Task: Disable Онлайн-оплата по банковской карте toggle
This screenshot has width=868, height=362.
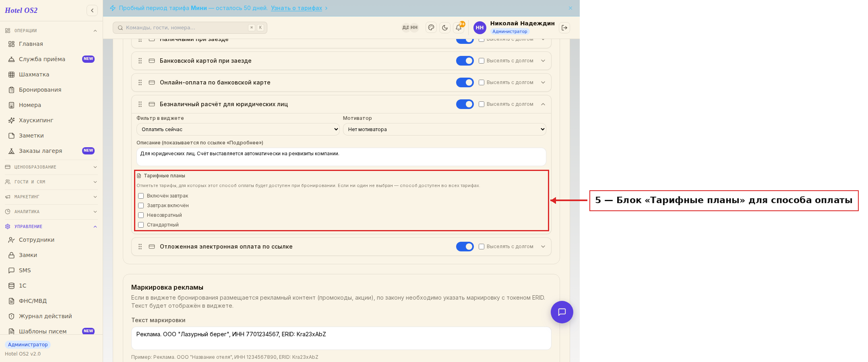Action: coord(465,82)
